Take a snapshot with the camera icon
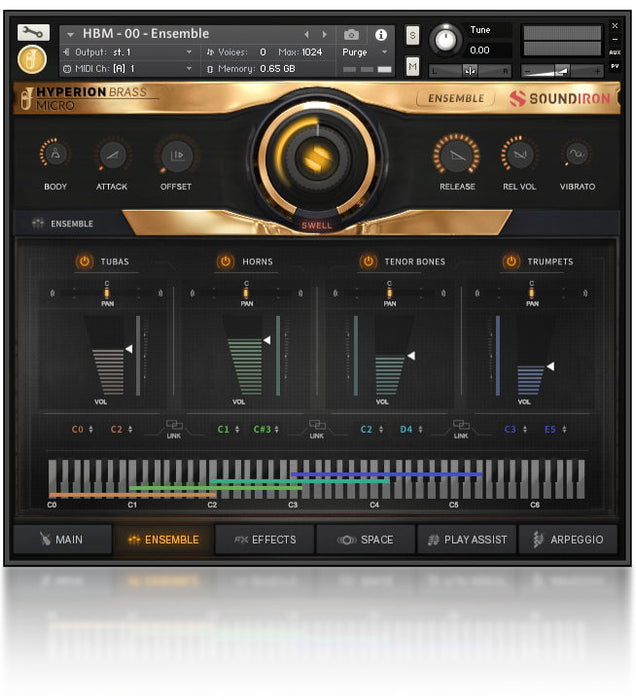This screenshot has height=700, width=636. point(352,34)
